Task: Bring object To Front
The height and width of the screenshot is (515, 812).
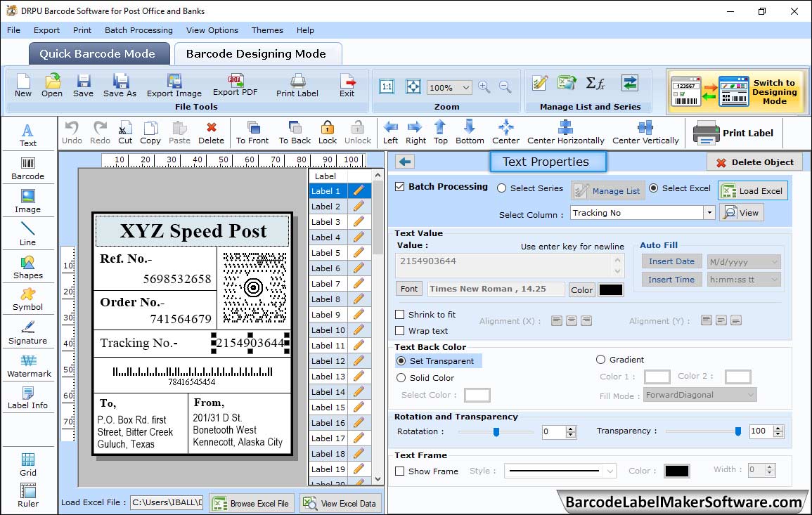Action: coord(252,133)
